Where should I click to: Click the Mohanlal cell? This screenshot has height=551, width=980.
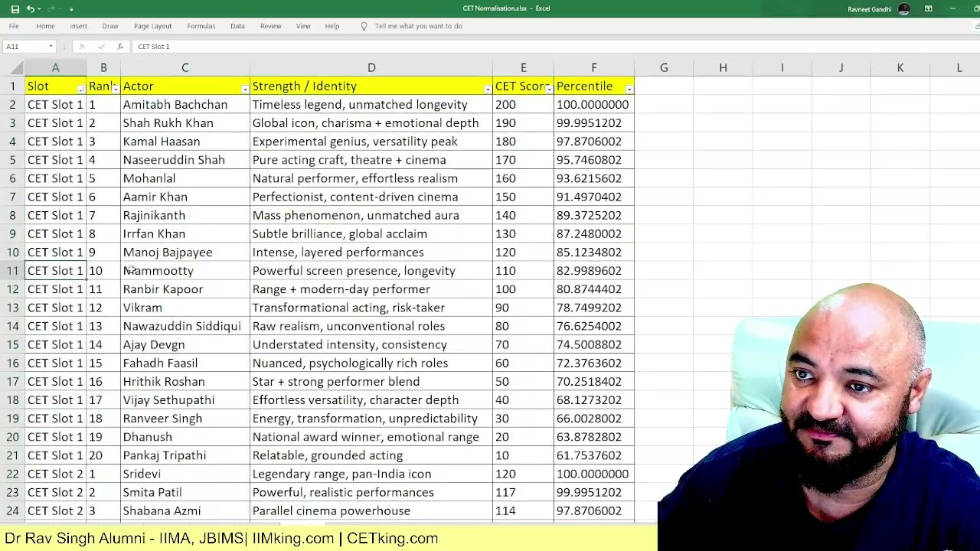(185, 178)
